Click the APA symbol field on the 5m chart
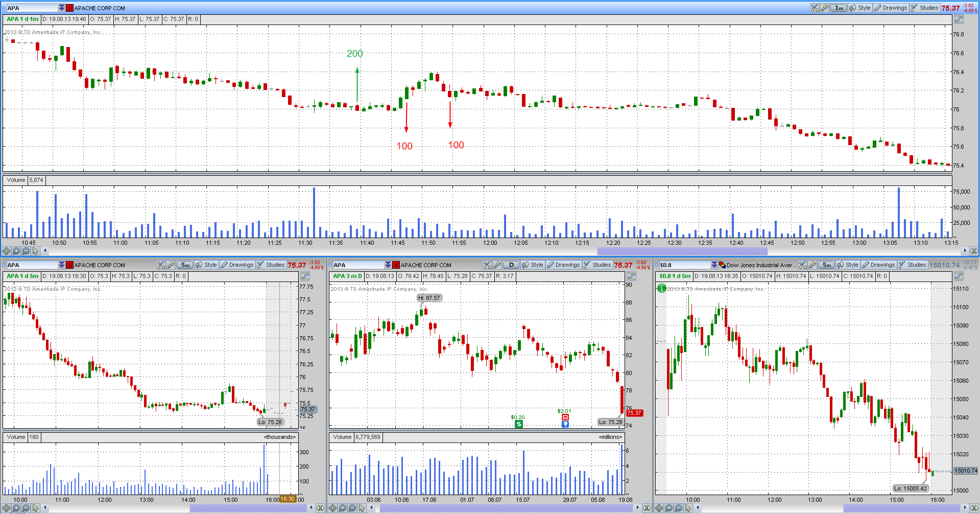The height and width of the screenshot is (514, 980). click(x=33, y=265)
